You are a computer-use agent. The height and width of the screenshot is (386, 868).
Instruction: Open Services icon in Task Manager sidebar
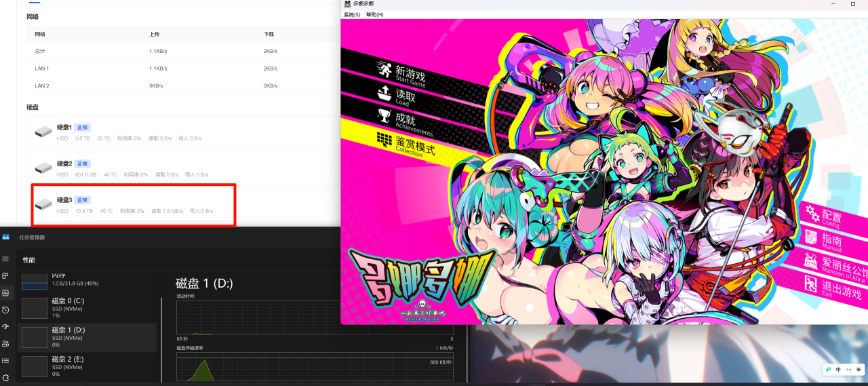5,377
